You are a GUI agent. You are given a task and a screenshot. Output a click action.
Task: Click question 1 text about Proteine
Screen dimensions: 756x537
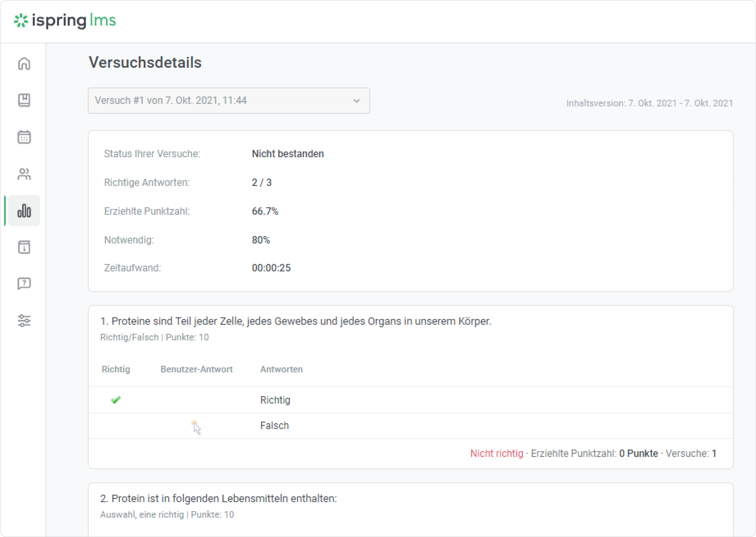(296, 321)
